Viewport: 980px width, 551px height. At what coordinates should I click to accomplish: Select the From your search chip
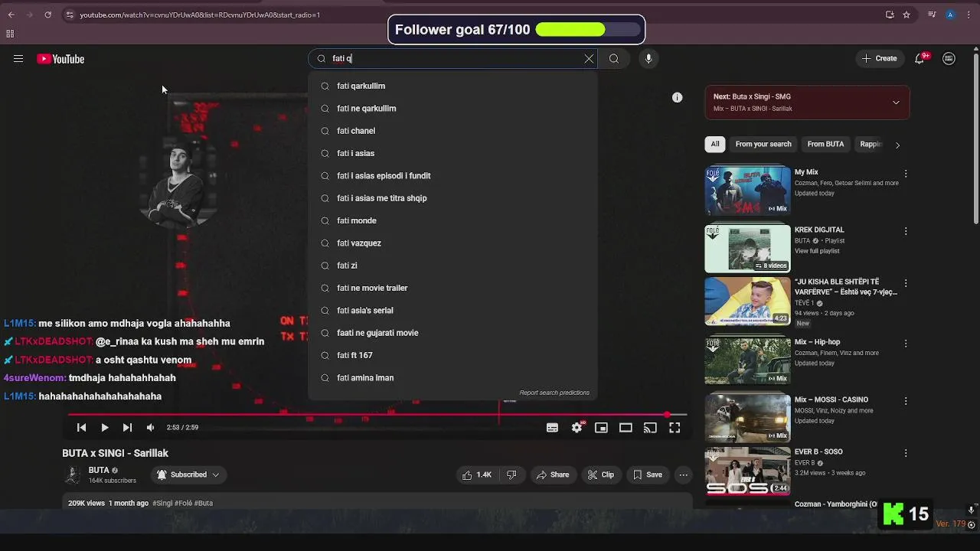pyautogui.click(x=763, y=144)
